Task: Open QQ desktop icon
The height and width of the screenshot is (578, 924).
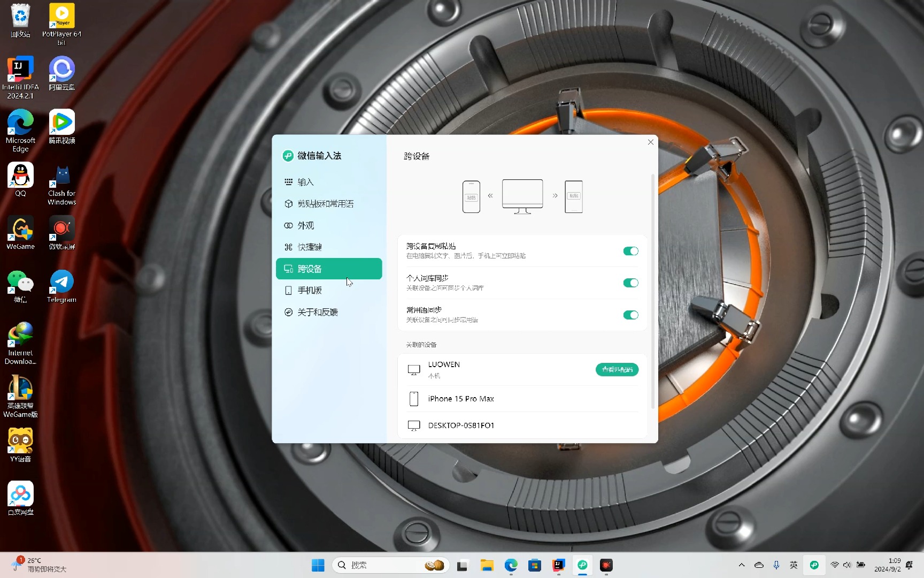Action: coord(20,180)
